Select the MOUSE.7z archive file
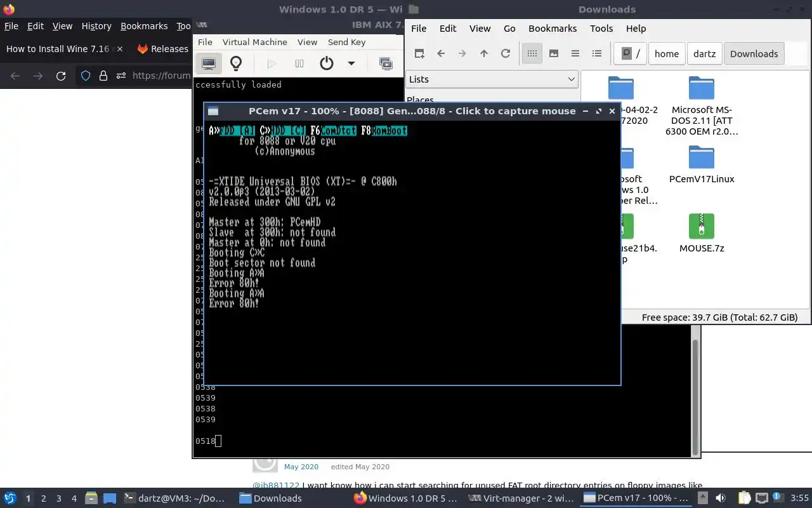The height and width of the screenshot is (508, 812). (x=702, y=233)
